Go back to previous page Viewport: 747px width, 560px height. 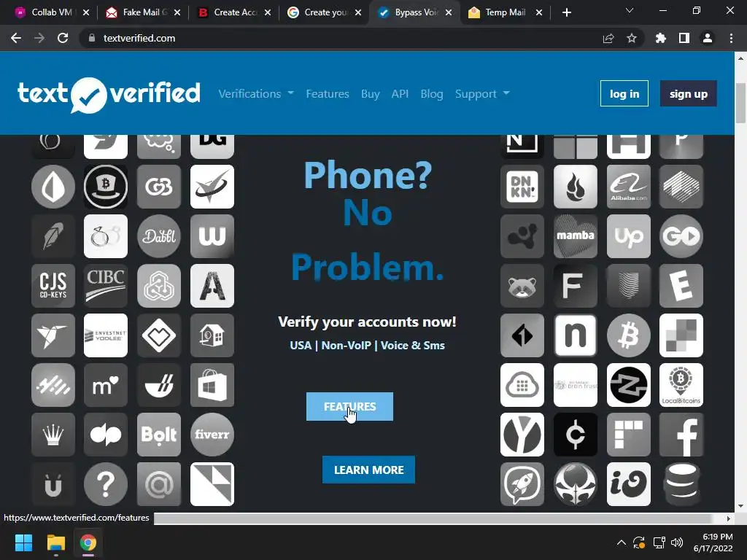tap(16, 38)
